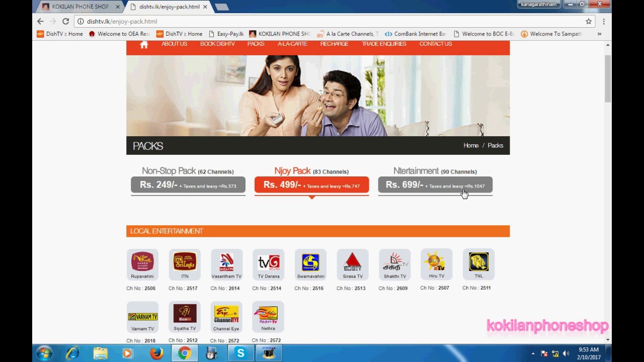Click the kanagarathinam profile button

click(538, 4)
